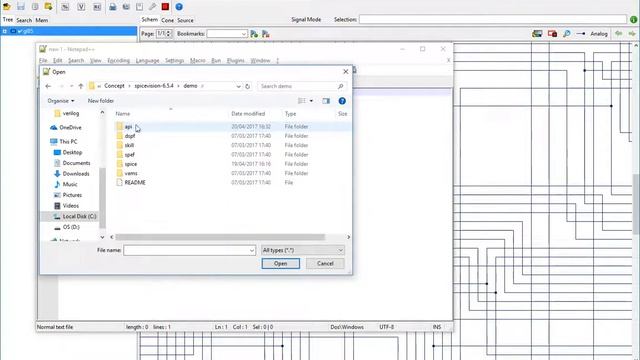The image size is (640, 360).
Task: Click the clipboard icon in main toolbar
Action: pyautogui.click(x=139, y=7)
